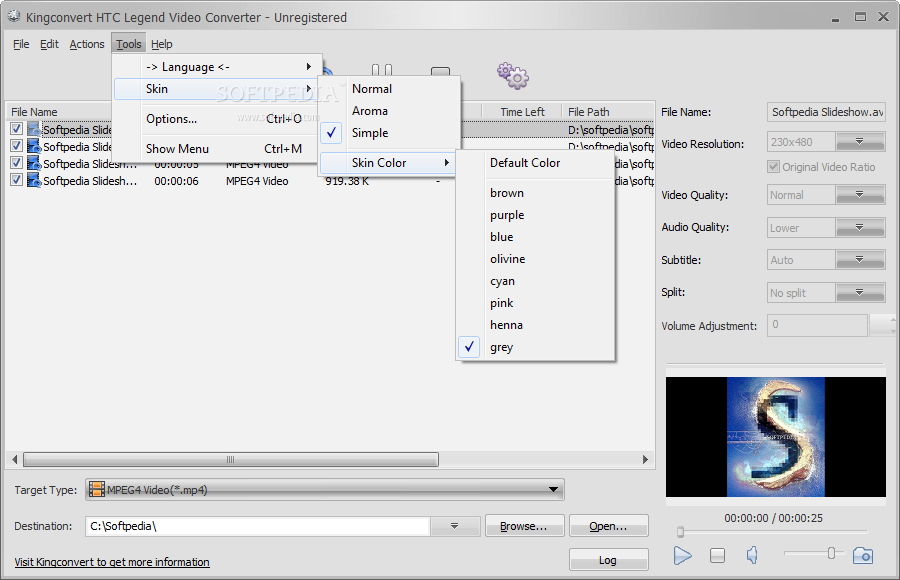Select the fourth row 00:00:06 duration cell

point(176,181)
